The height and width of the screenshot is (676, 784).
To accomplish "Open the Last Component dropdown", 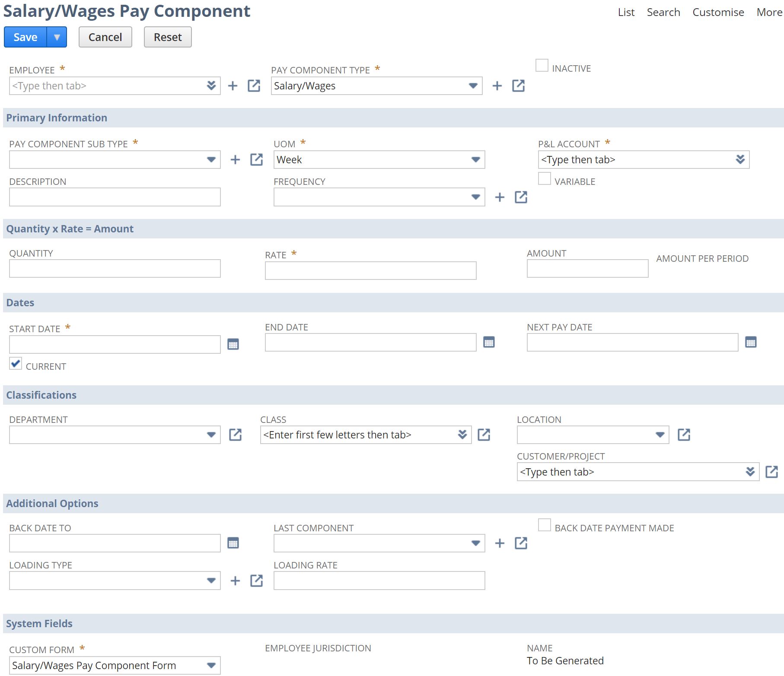I will click(475, 543).
